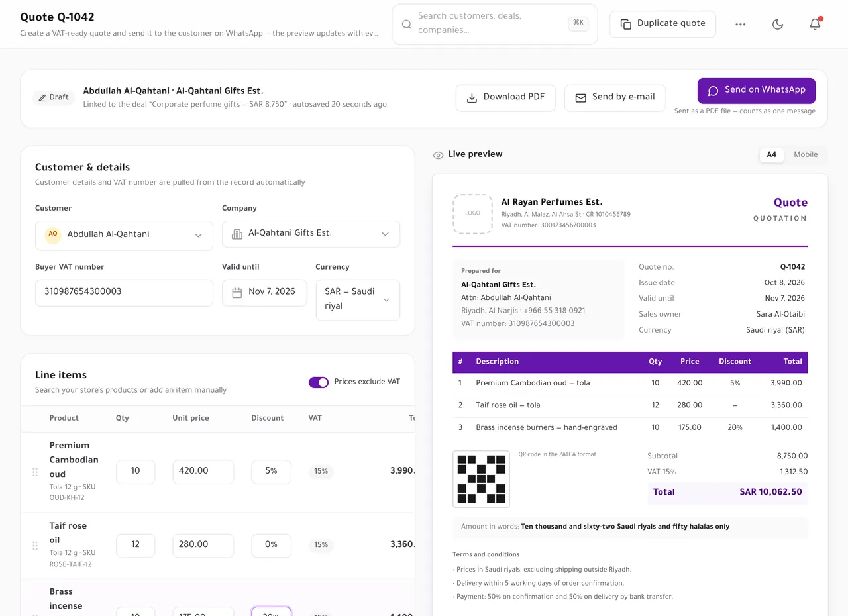The width and height of the screenshot is (848, 616).
Task: Click Send on WhatsApp button
Action: pyautogui.click(x=757, y=91)
